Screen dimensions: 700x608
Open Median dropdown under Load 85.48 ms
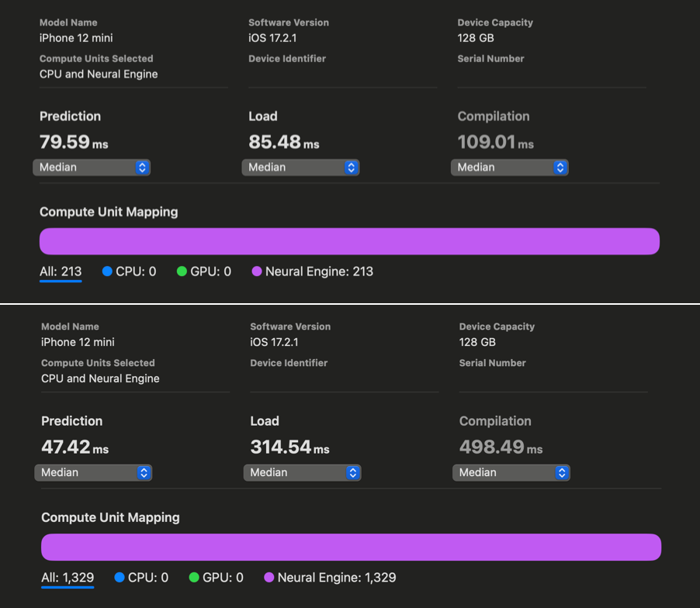click(300, 168)
